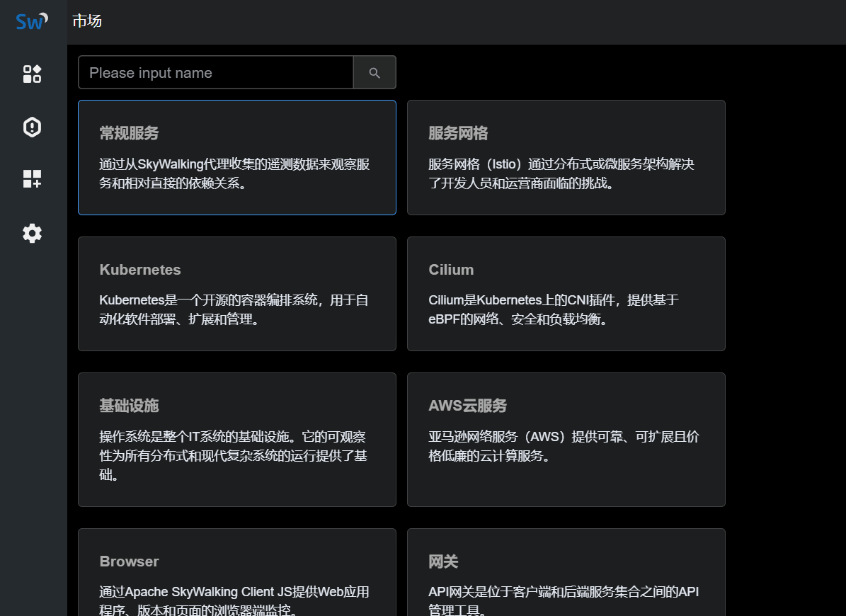Click the Browser Client JS description text
The height and width of the screenshot is (616, 846).
coord(234,601)
